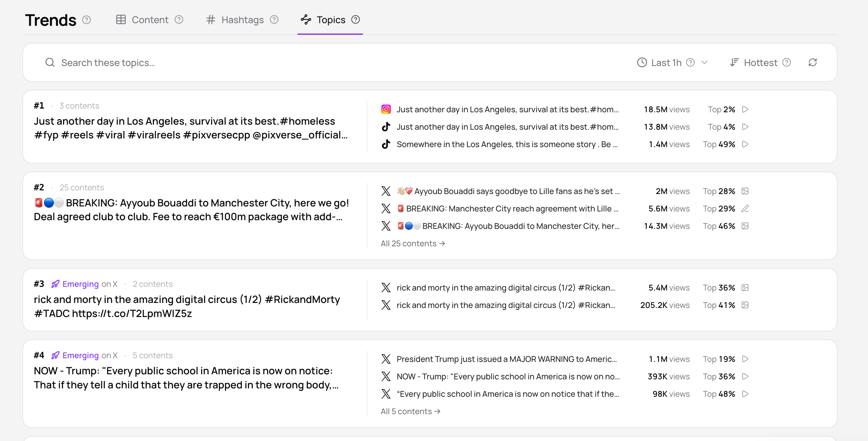Click video icon beside Top 36% in topic #4

[745, 377]
